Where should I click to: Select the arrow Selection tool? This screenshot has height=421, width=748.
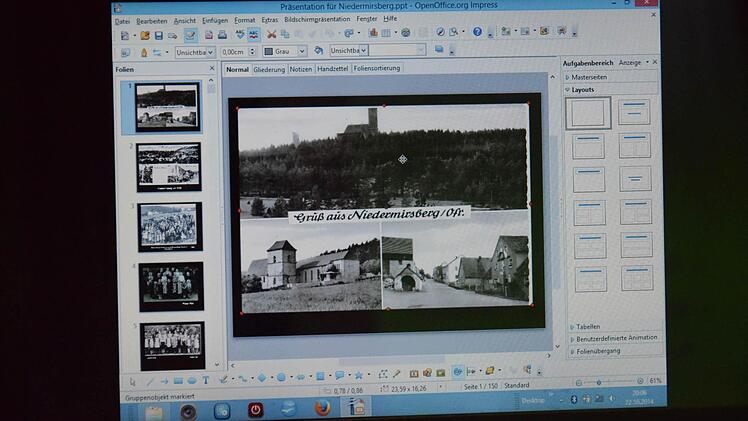(x=132, y=380)
